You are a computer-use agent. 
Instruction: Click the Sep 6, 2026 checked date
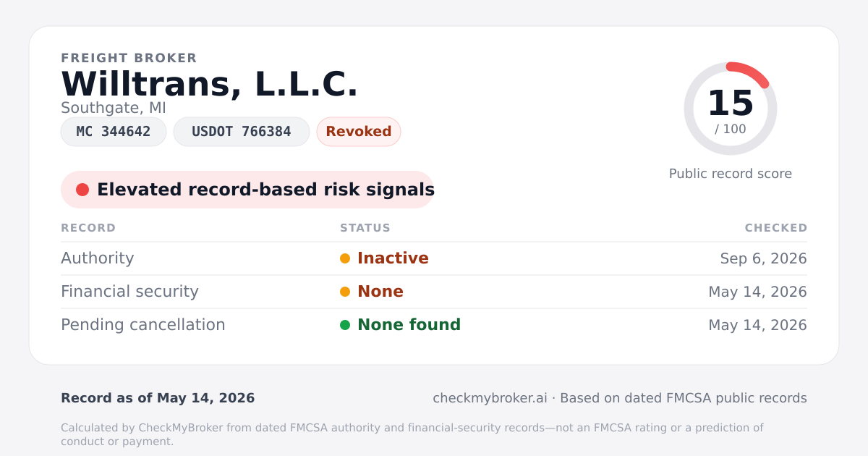764,258
